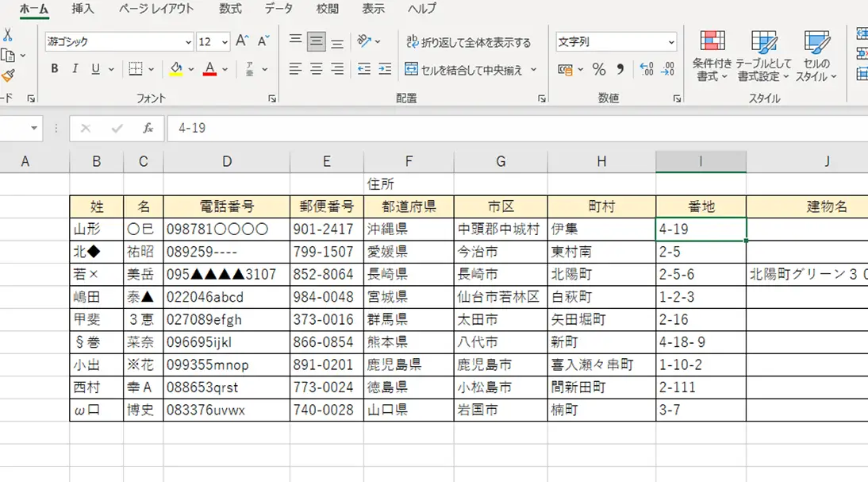This screenshot has height=482, width=868.
Task: Click the comma style icon
Action: click(620, 70)
